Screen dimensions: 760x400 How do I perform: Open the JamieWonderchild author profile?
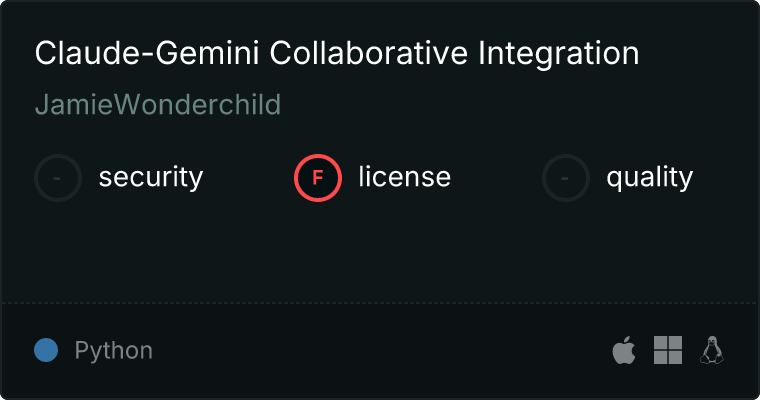158,105
